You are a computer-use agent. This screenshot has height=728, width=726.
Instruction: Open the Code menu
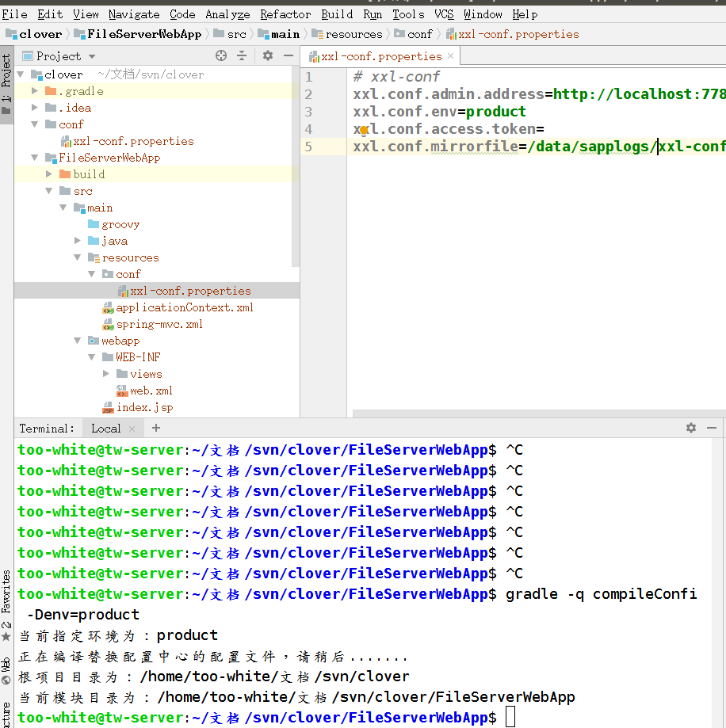pos(182,14)
